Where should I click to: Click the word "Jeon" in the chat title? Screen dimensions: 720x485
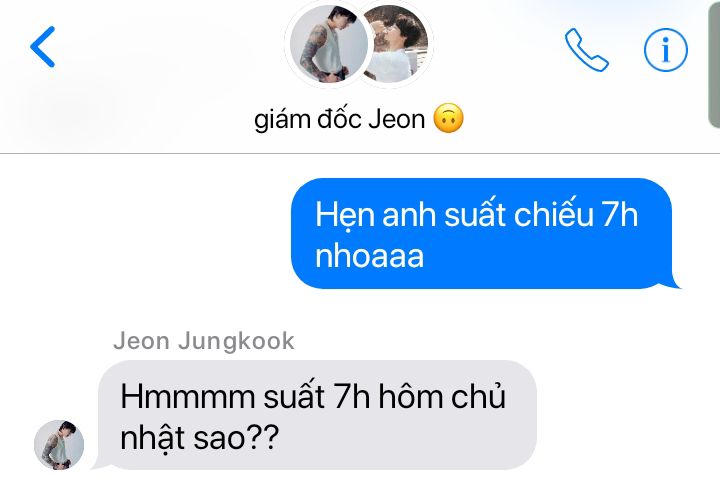(x=397, y=119)
